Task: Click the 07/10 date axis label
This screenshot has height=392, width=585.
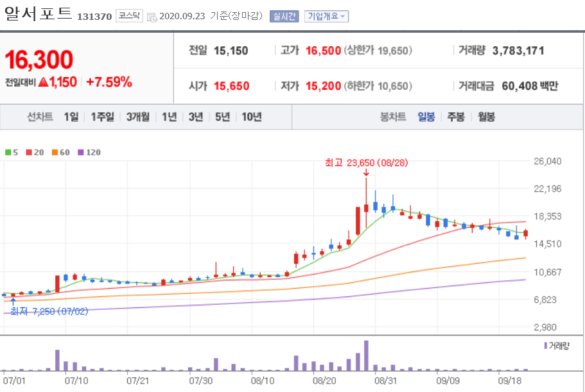Action: (76, 381)
